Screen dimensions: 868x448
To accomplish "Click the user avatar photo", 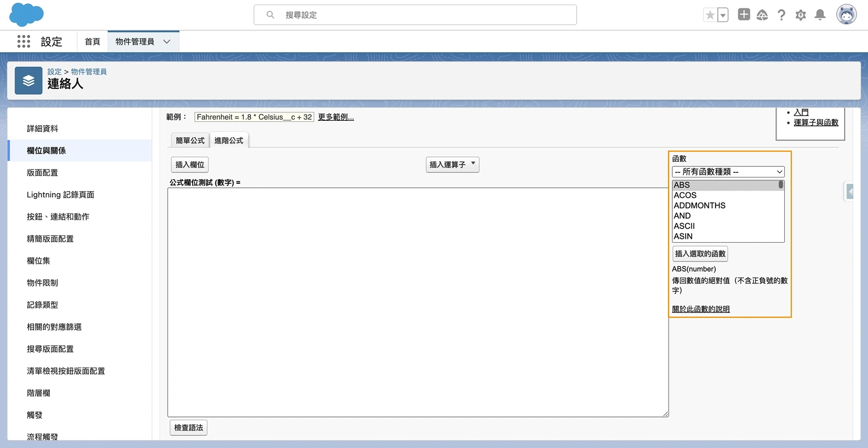I will click(846, 14).
